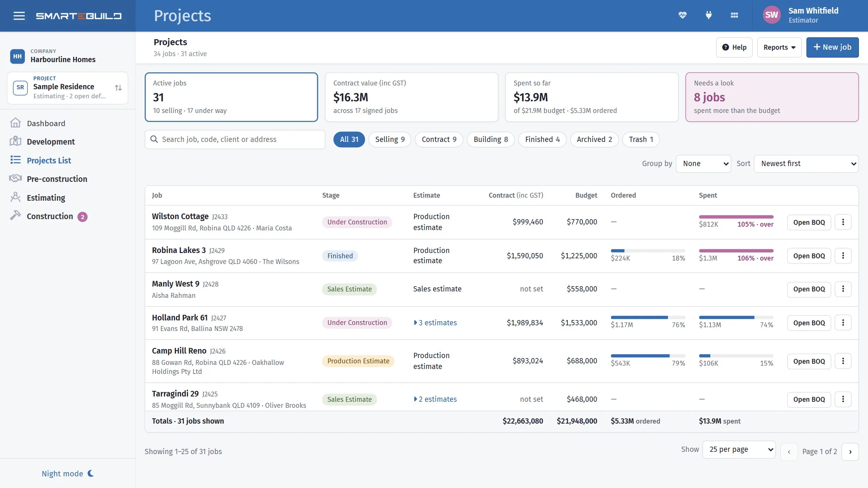Click Holland Park 61 ordered progress bar

[648, 317]
